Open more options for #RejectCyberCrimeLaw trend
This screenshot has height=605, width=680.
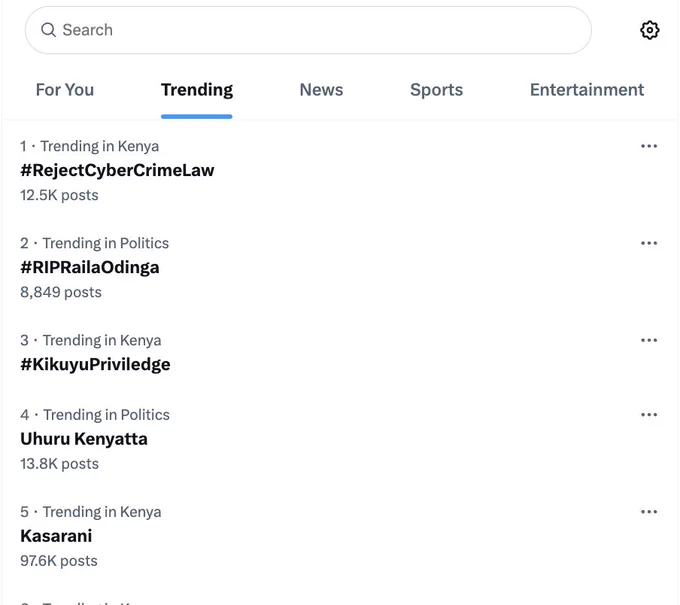click(649, 146)
